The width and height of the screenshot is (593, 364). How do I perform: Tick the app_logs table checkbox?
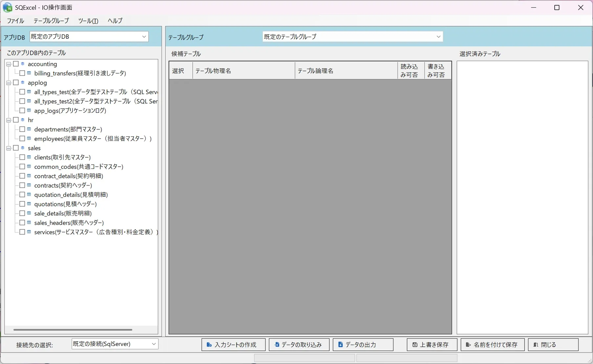point(22,111)
